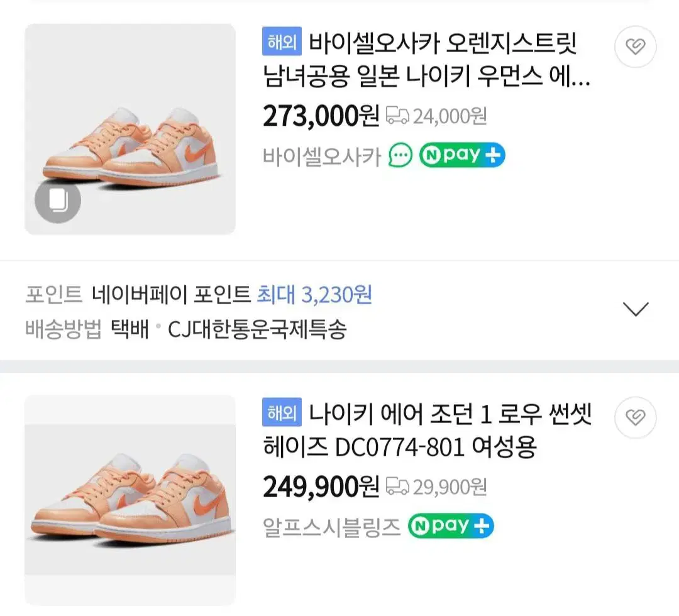The height and width of the screenshot is (616, 679).
Task: Tap 해외 badge on the first listing
Action: click(x=282, y=42)
